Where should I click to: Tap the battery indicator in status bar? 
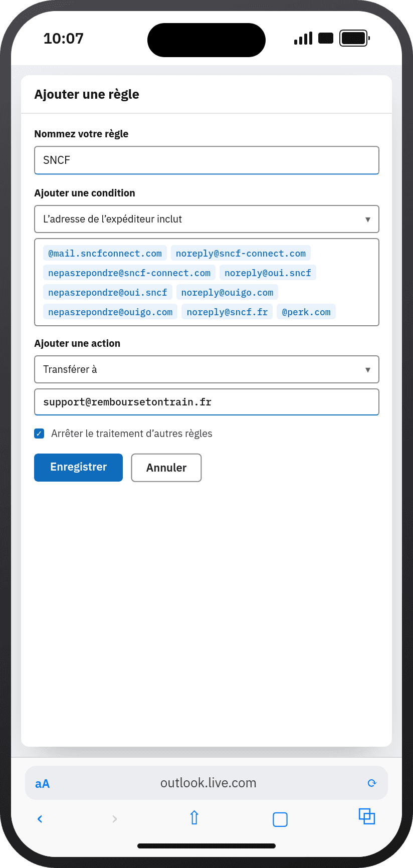[354, 38]
